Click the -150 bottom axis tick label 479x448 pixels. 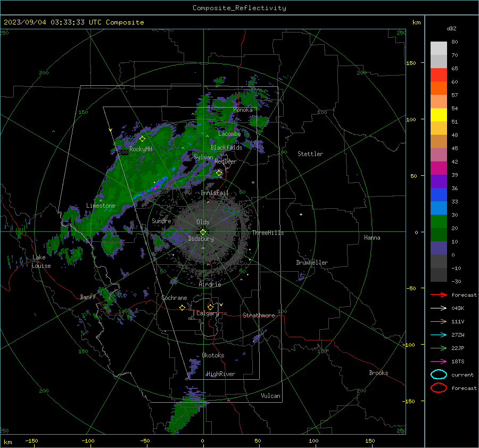(x=31, y=441)
